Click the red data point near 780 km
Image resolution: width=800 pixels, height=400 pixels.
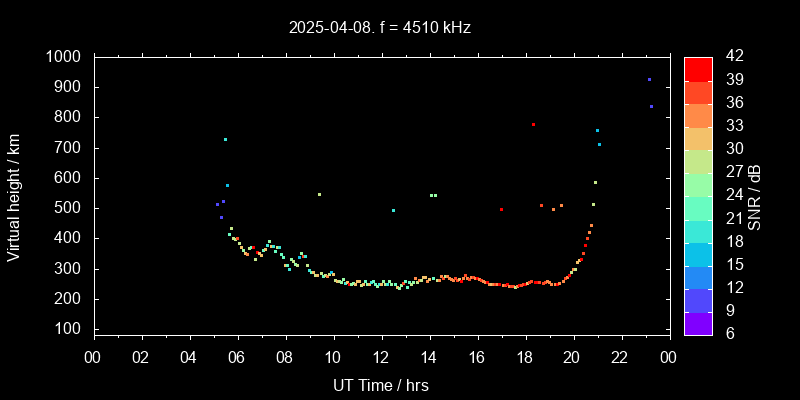click(x=533, y=125)
